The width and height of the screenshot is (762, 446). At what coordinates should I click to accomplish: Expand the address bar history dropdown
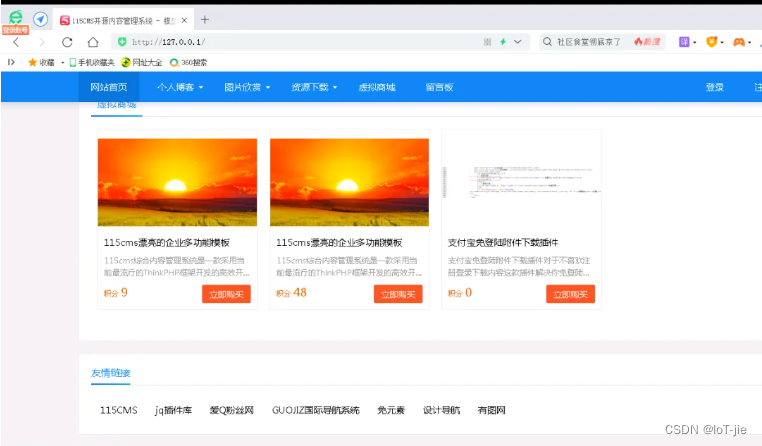tap(518, 42)
